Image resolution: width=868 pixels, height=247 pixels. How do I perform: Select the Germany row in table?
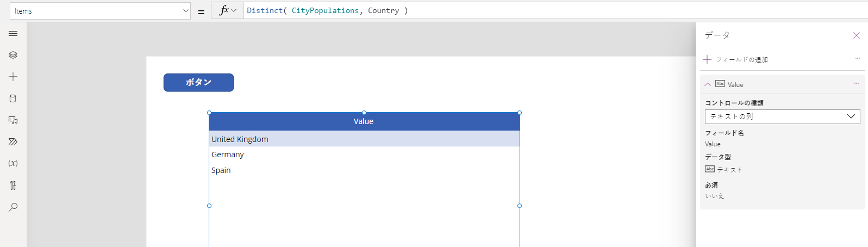pyautogui.click(x=364, y=155)
